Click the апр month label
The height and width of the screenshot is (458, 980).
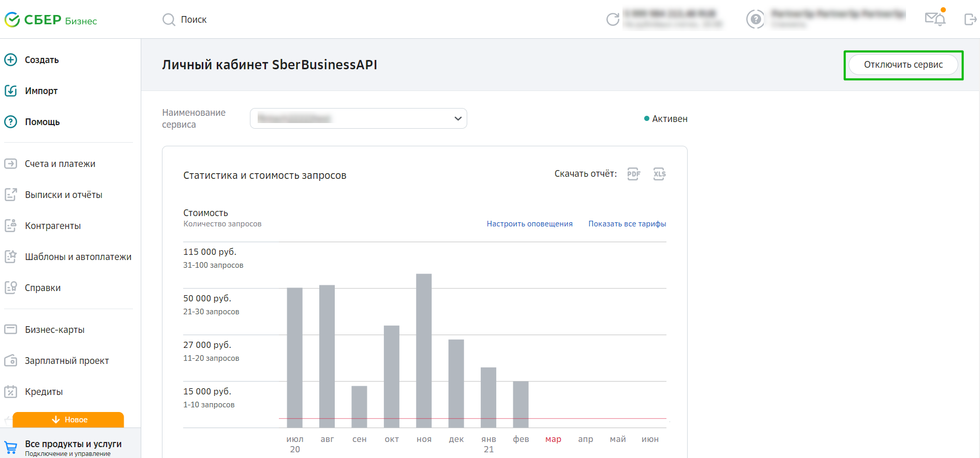(586, 439)
